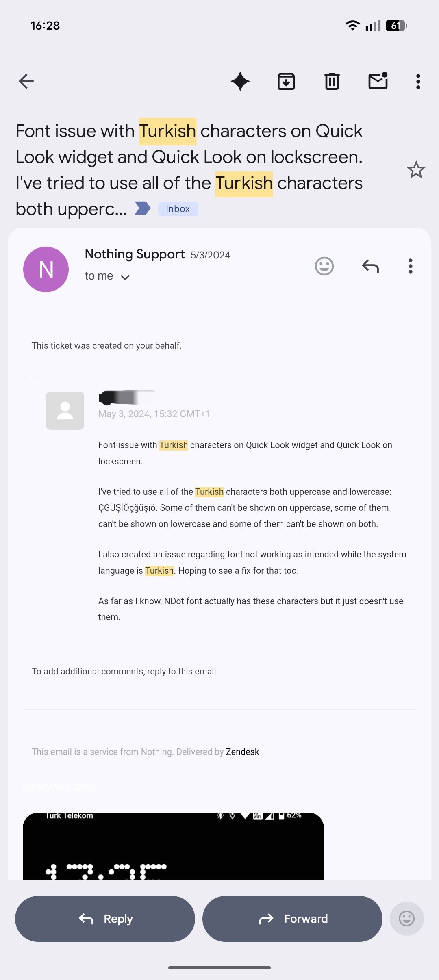Star this conversation
Image resolution: width=439 pixels, height=980 pixels.
(416, 170)
